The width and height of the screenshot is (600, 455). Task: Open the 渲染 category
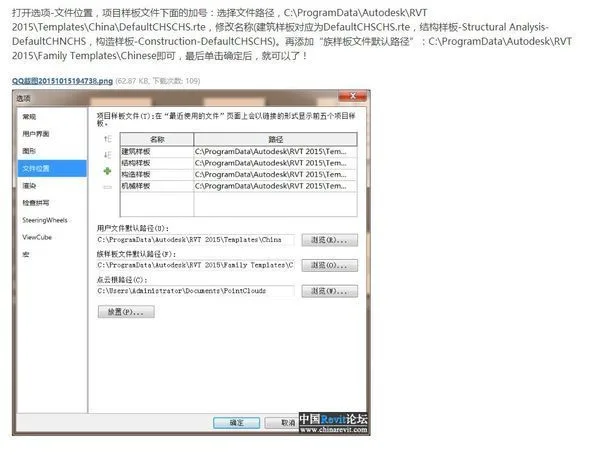tap(29, 186)
